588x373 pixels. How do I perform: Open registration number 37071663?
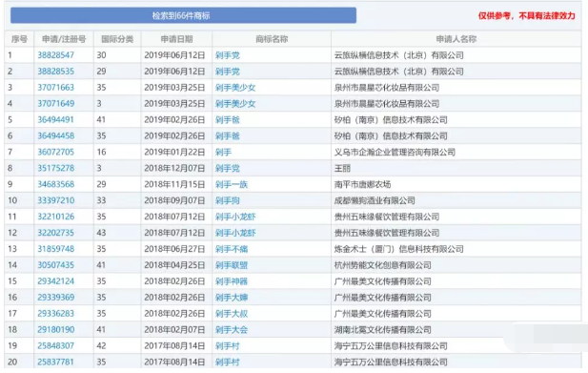55,88
